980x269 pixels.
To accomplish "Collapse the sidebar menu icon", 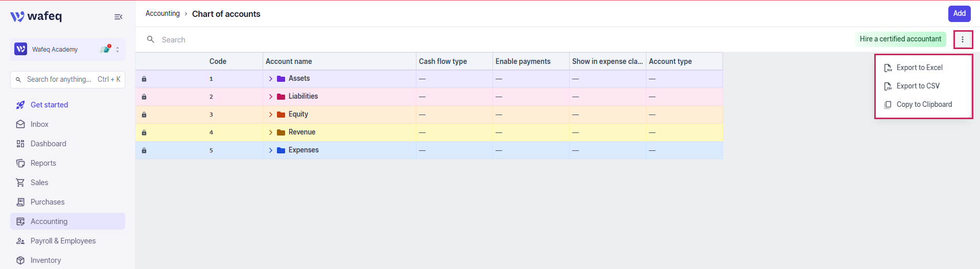I will tap(119, 17).
